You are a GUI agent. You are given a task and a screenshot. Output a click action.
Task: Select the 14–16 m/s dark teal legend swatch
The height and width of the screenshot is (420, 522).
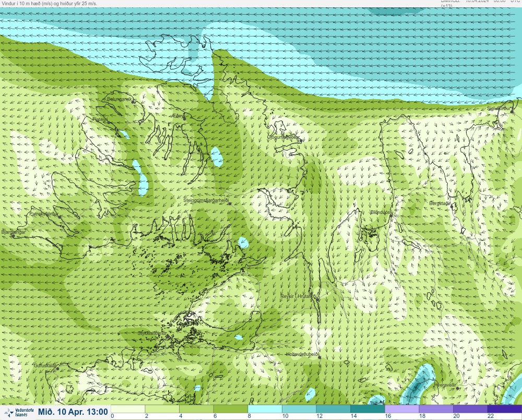368,409
